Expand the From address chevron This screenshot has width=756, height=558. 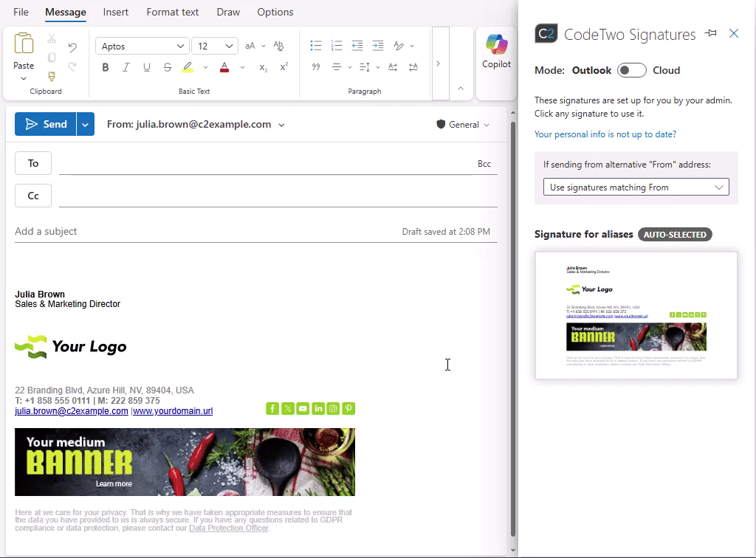[281, 125]
